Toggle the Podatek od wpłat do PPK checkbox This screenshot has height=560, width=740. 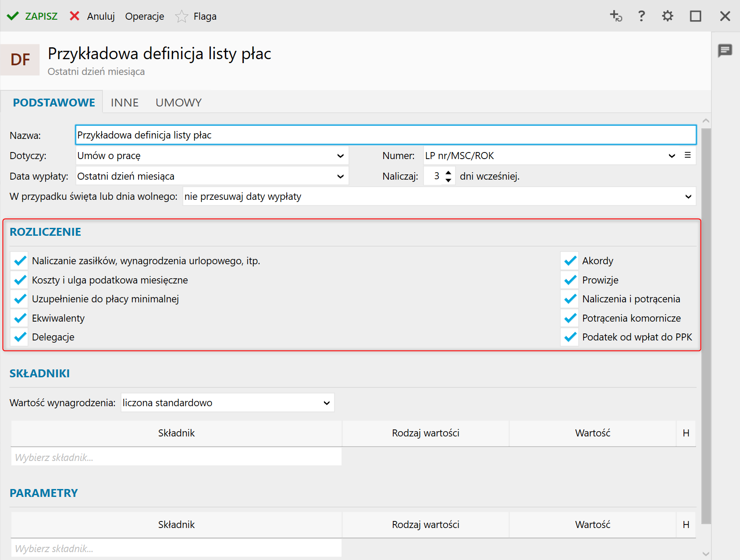[570, 337]
